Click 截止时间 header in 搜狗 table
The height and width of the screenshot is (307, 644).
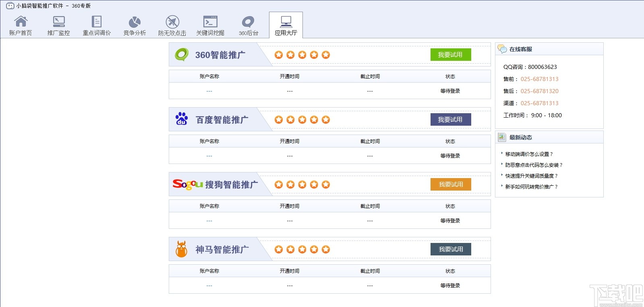tap(370, 206)
